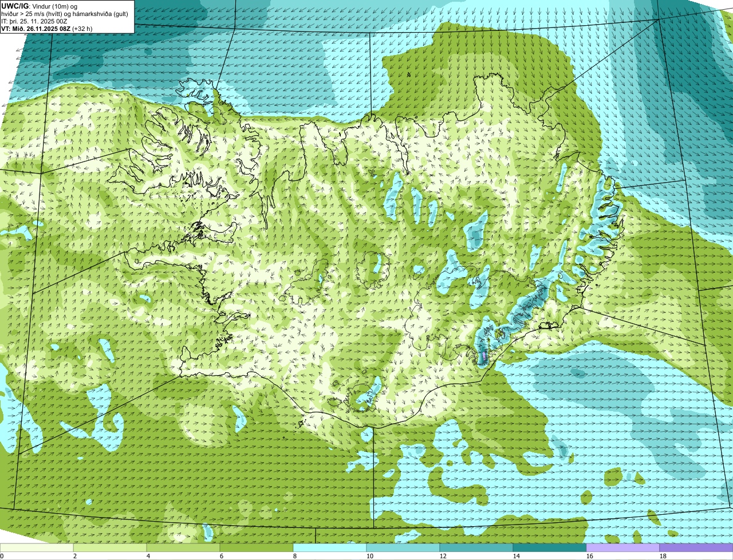733x560 pixels.
Task: Click the initial time 'IT: þri. 25. 11. 2025 00Z'
Action: [34, 21]
